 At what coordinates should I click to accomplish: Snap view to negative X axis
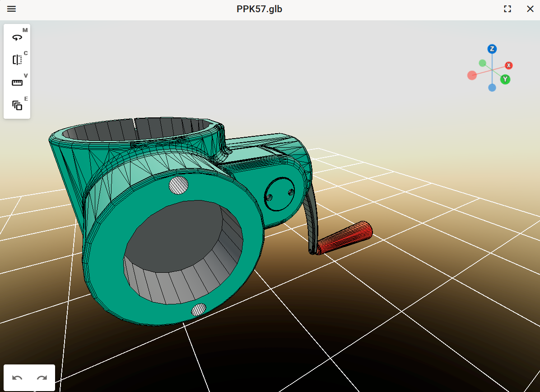472,75
